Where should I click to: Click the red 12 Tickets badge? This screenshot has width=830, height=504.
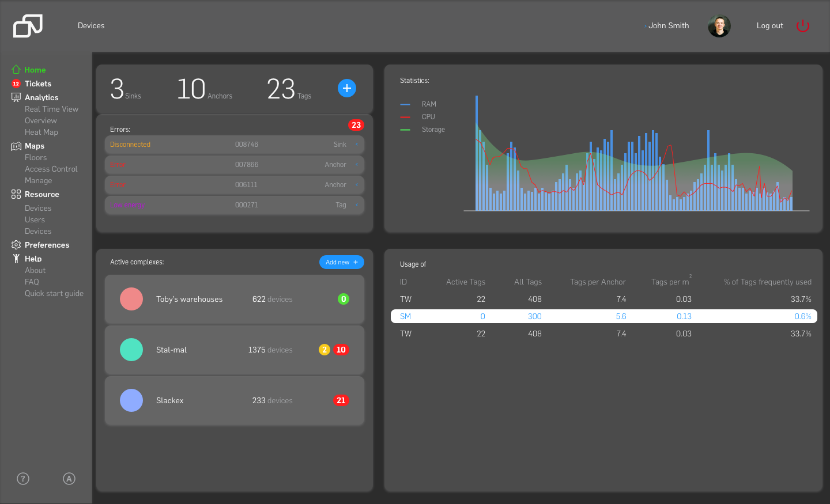(16, 84)
